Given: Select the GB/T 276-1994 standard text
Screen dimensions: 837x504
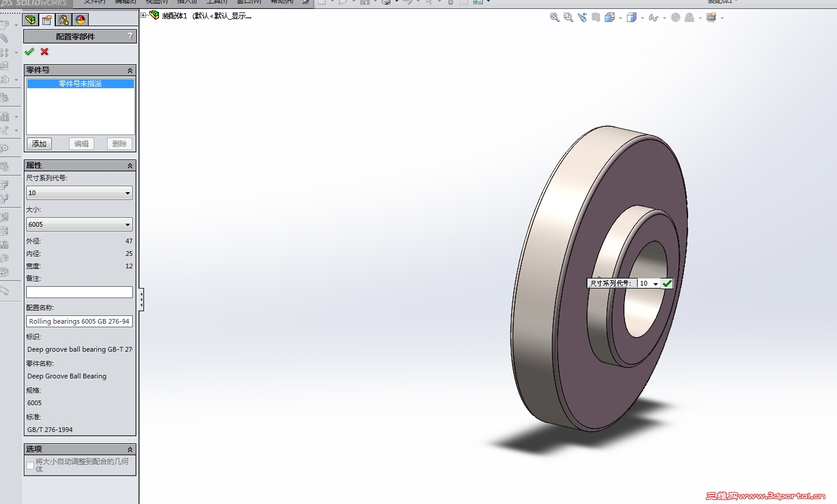Looking at the screenshot, I should pyautogui.click(x=50, y=430).
